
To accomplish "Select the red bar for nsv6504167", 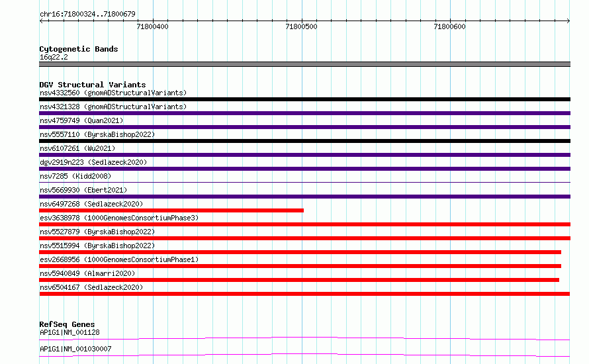I will (304, 294).
